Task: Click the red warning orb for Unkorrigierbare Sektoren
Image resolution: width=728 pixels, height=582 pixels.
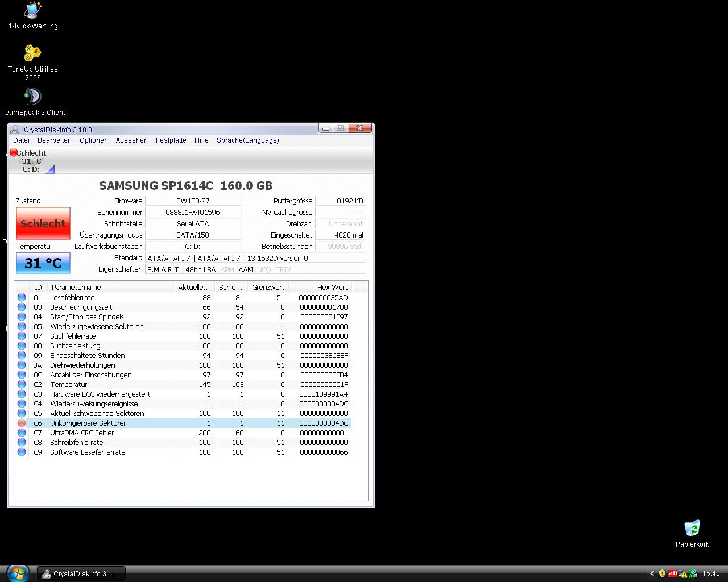Action: 22,423
